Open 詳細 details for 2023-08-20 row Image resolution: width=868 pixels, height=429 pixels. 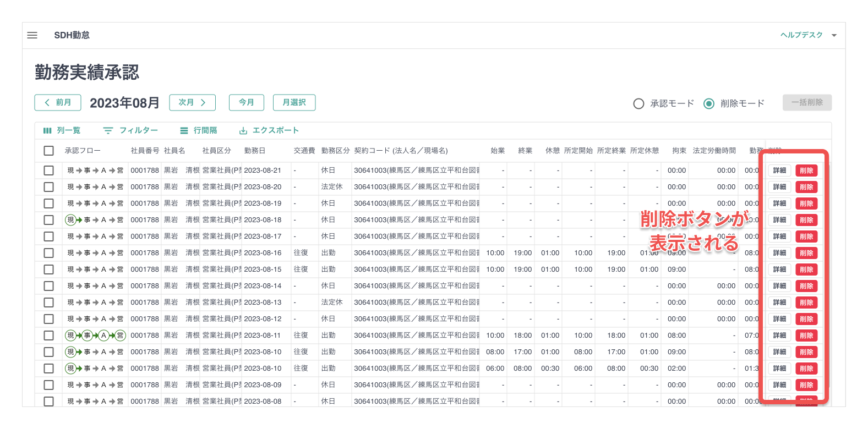(x=779, y=187)
